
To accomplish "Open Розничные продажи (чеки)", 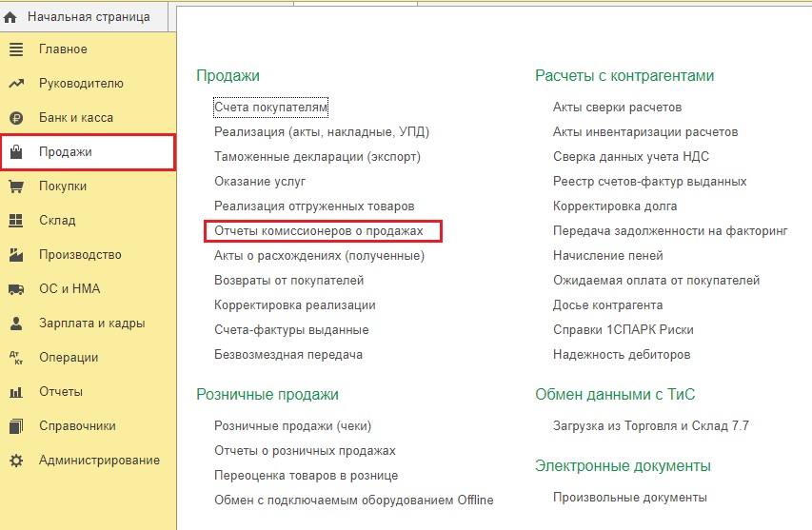I will [292, 426].
